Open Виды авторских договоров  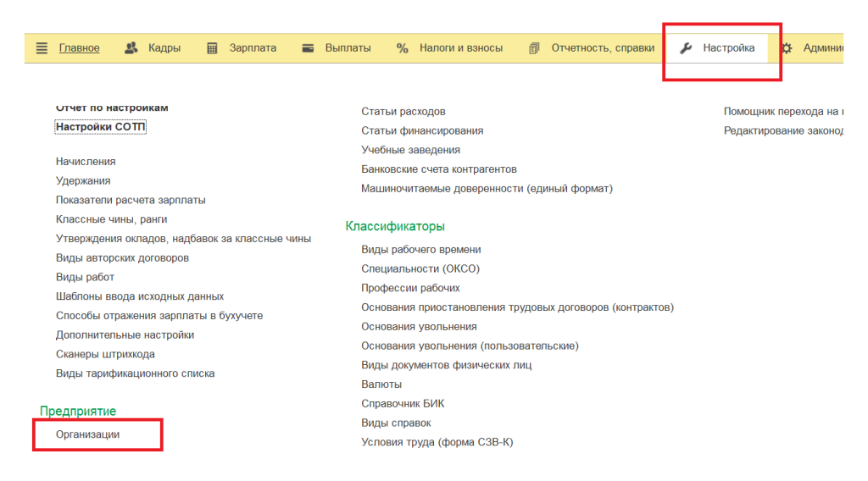click(122, 257)
